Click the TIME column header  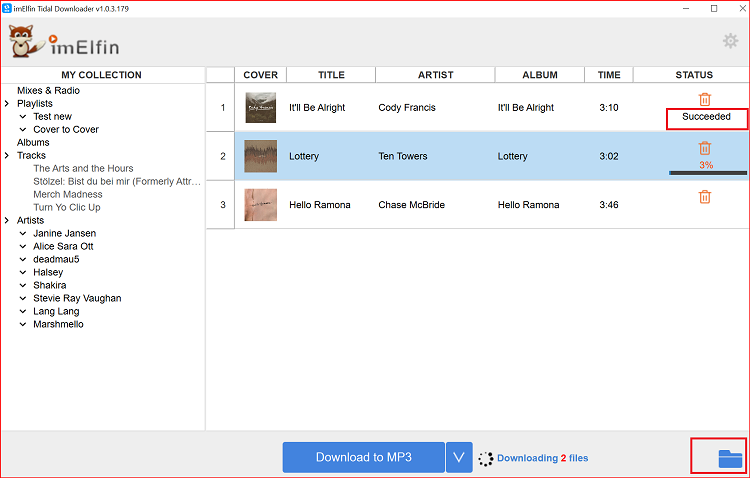(609, 75)
